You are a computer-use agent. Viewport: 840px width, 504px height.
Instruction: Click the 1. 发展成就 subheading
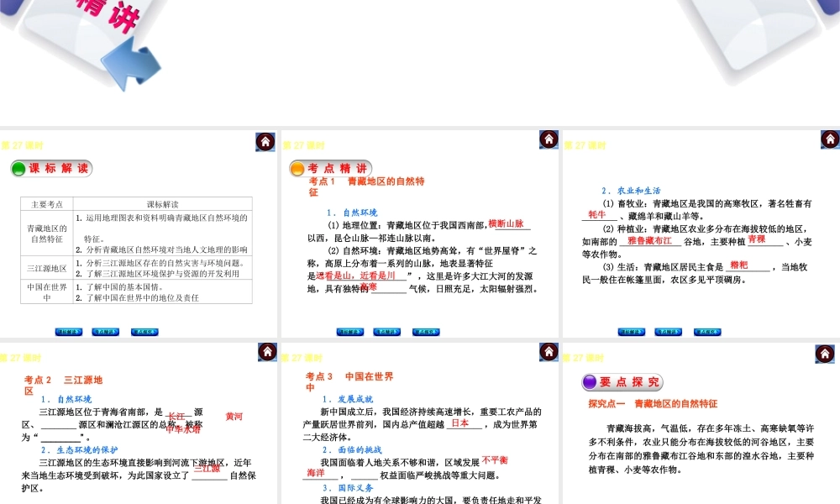click(347, 399)
